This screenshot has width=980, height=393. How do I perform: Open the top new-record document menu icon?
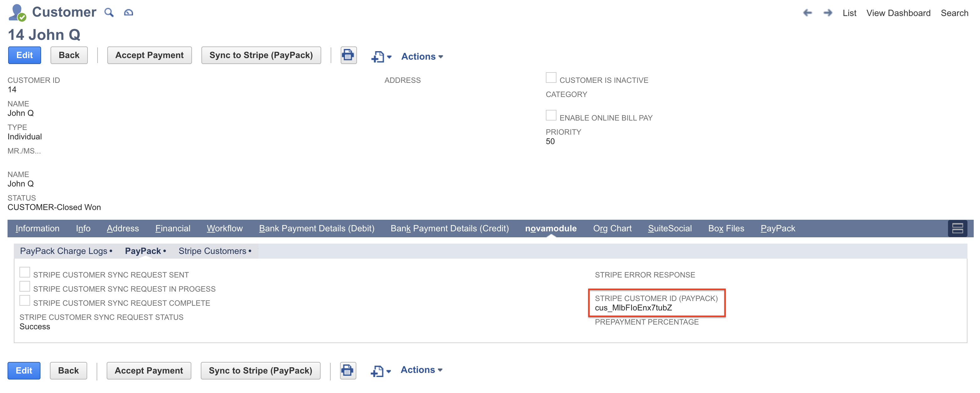point(381,57)
